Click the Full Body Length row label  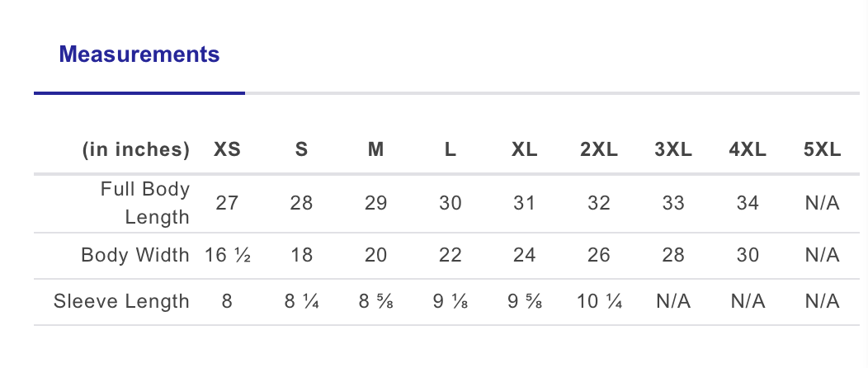(145, 203)
